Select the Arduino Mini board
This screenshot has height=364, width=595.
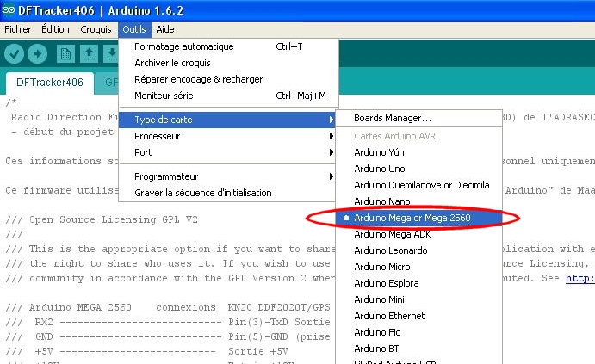coord(419,299)
